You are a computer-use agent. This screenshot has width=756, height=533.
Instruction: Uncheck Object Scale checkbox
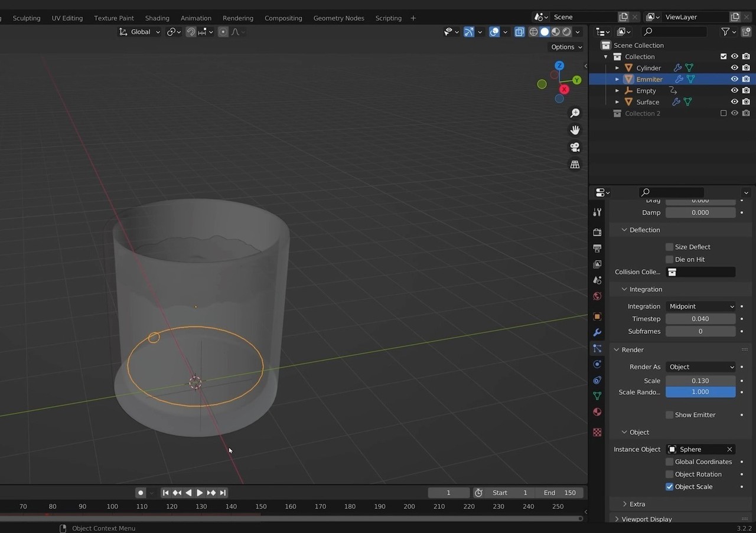(x=669, y=487)
